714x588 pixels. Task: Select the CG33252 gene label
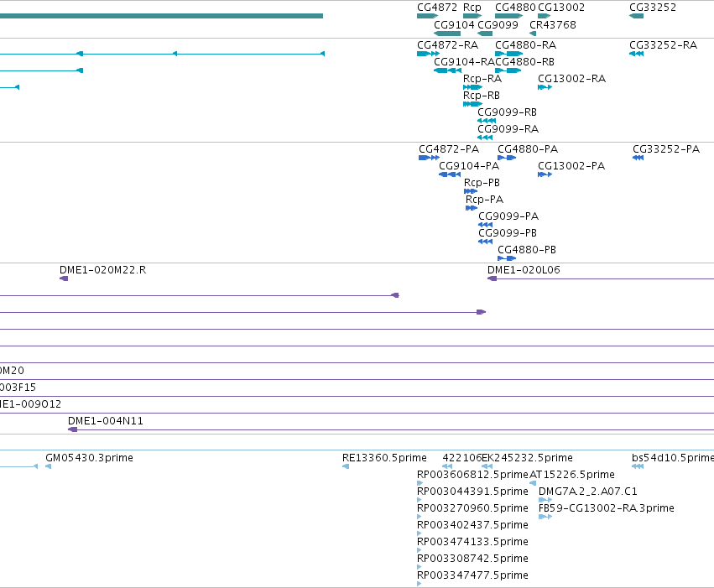[653, 8]
